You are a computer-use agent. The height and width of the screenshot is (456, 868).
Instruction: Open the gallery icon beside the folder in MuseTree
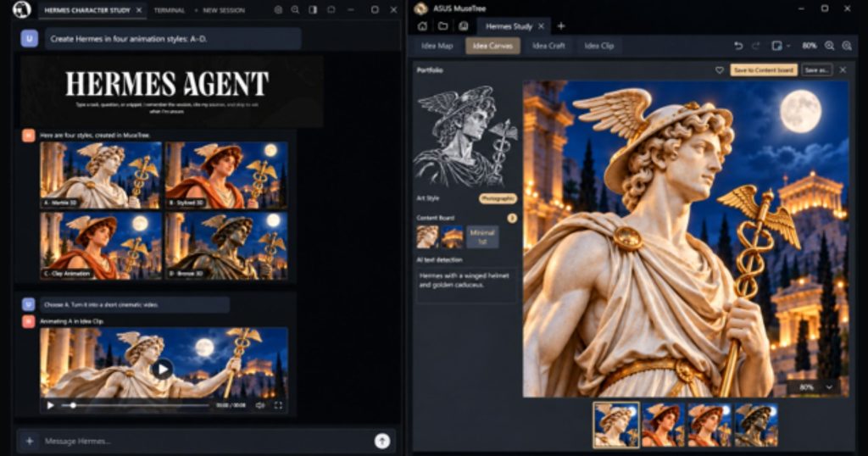tap(464, 26)
